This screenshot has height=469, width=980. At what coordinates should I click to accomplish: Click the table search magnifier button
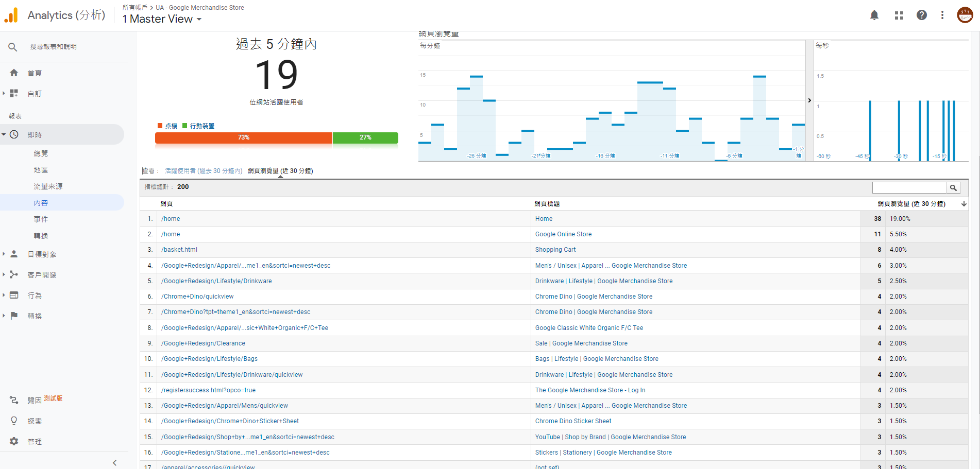point(953,188)
